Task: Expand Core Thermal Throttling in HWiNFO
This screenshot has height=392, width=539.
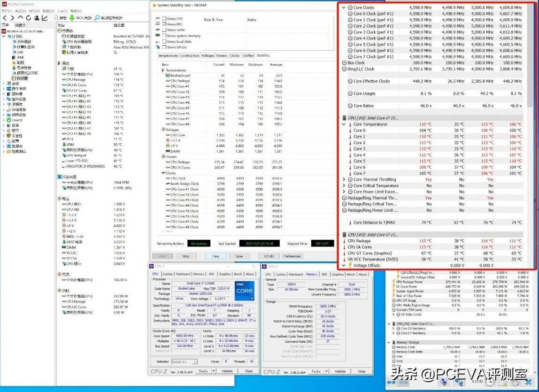Action: (344, 179)
